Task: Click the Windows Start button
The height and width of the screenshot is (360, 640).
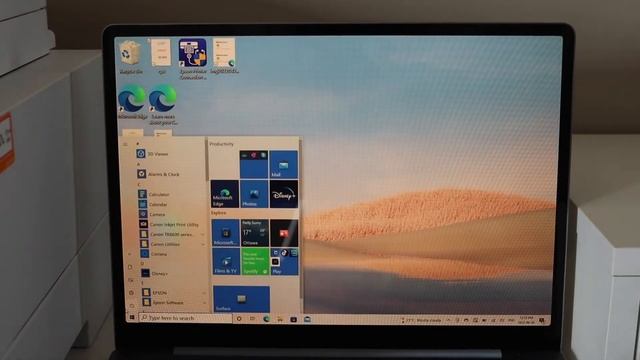Action: [x=132, y=317]
